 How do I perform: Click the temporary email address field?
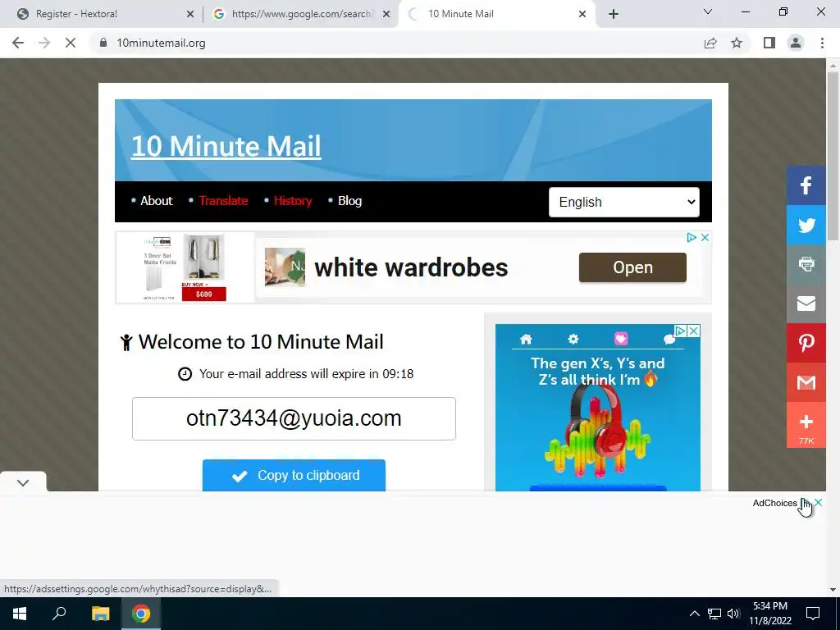tap(294, 418)
